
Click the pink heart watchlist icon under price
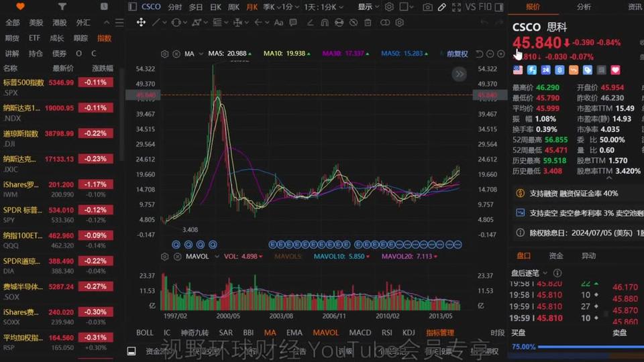pos(615,70)
